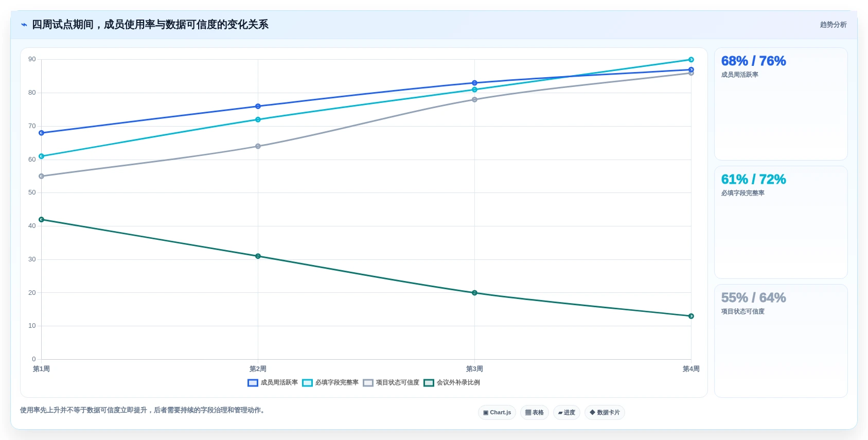868x440 pixels.
Task: Click the 61% / 72% stat value
Action: 753,180
